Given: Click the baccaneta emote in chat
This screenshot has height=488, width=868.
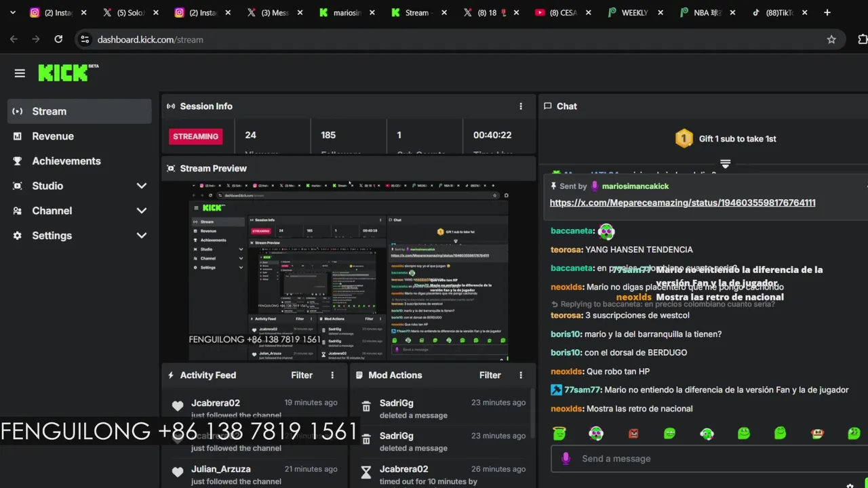Looking at the screenshot, I should (606, 232).
